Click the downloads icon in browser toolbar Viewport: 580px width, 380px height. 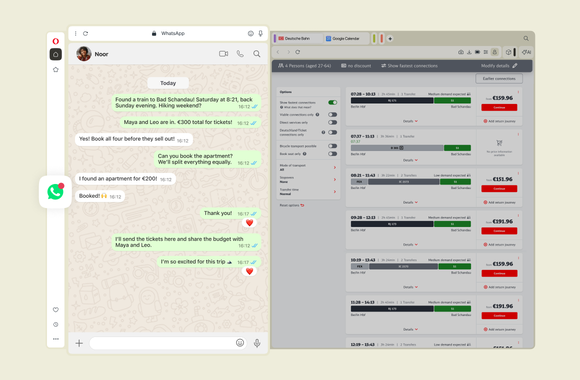tap(469, 52)
